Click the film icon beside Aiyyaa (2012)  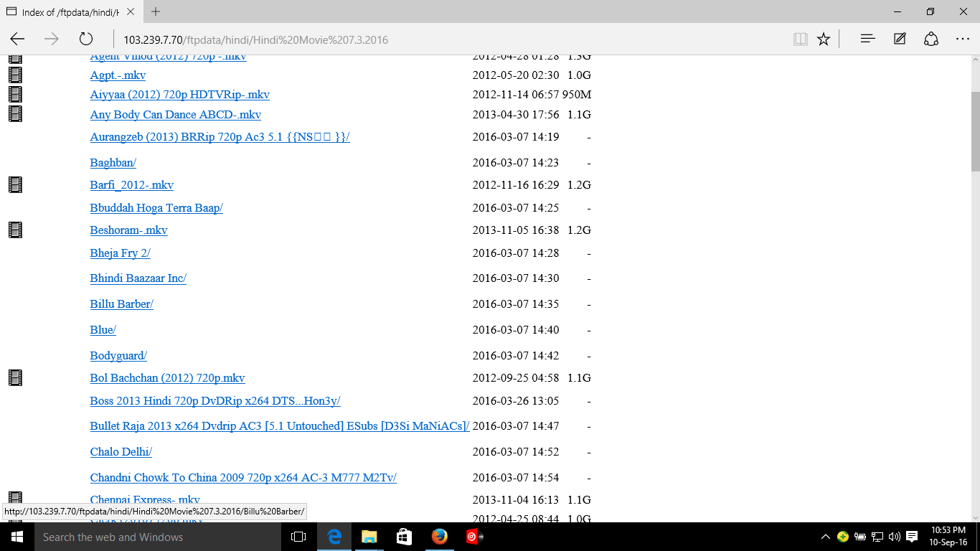click(x=15, y=94)
